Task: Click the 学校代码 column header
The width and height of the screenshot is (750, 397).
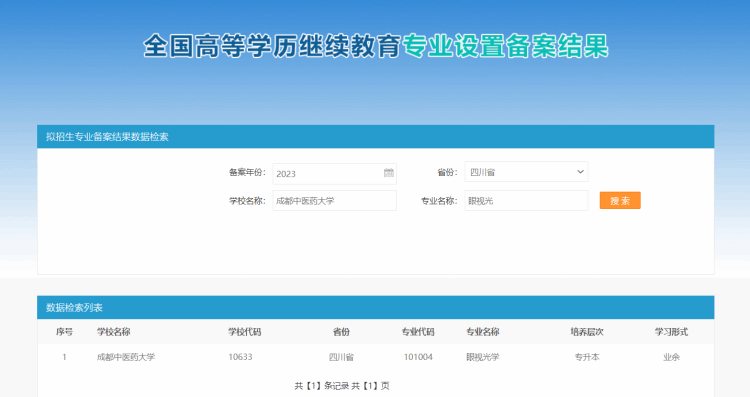Action: coord(244,331)
